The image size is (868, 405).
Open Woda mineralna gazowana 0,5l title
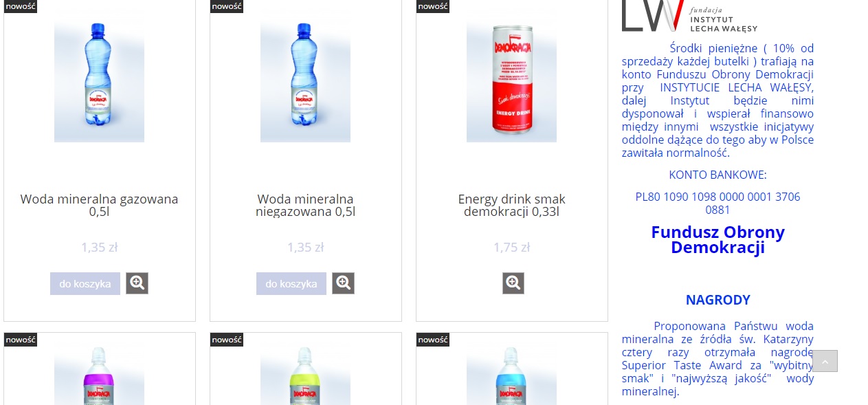tap(99, 206)
